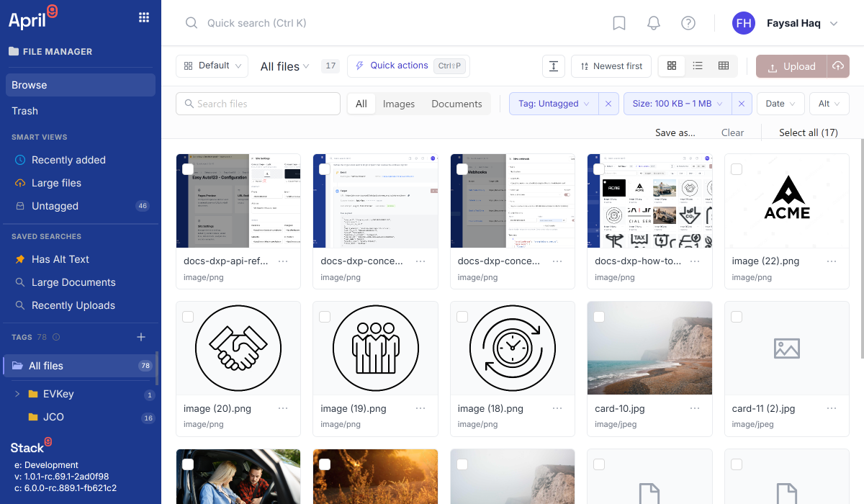Open the notifications bell
This screenshot has height=504, width=864.
tap(654, 23)
